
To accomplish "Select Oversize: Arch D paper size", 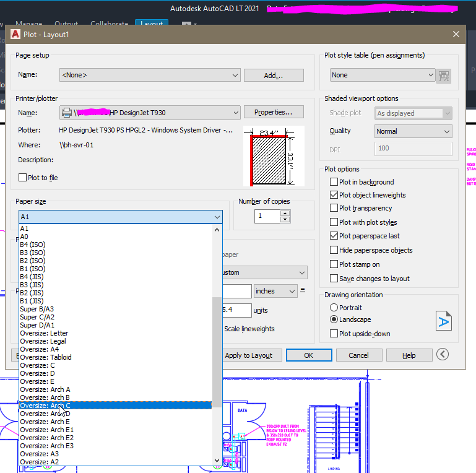I will pyautogui.click(x=115, y=414).
